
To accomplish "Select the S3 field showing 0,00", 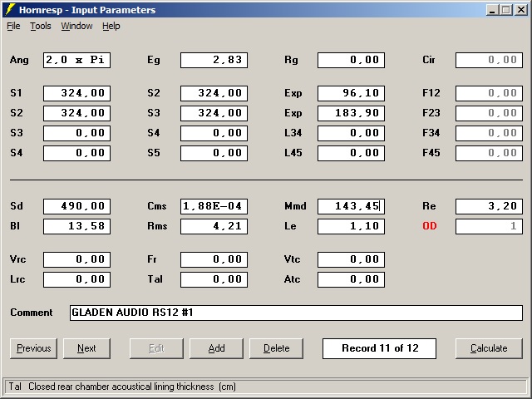I will click(76, 133).
